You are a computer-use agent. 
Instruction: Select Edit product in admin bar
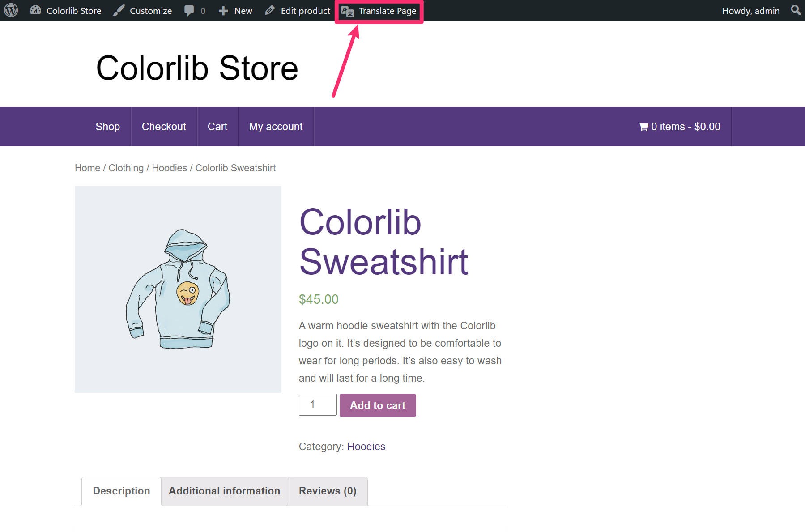tap(306, 11)
